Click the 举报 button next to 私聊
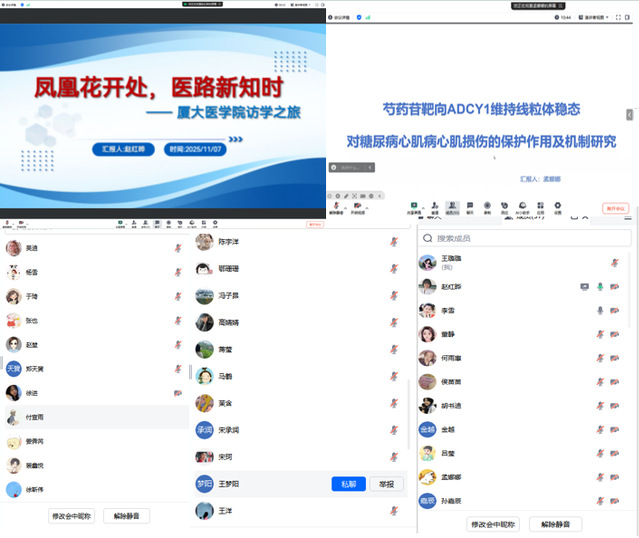Viewport: 639px width, 538px height. [387, 484]
